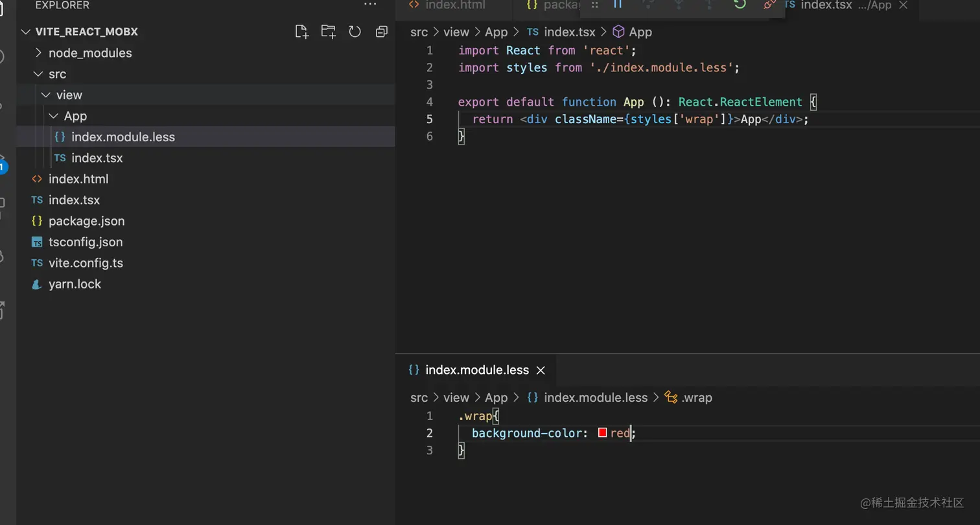Create a new folder in the explorer
The width and height of the screenshot is (980, 525).
pos(329,32)
